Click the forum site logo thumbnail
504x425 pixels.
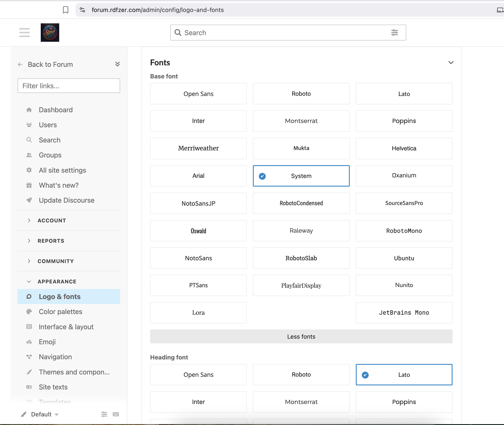(x=50, y=33)
